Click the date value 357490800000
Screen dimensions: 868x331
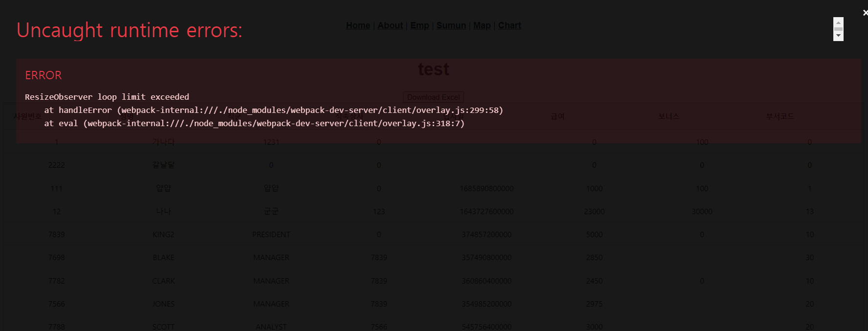[x=487, y=258]
